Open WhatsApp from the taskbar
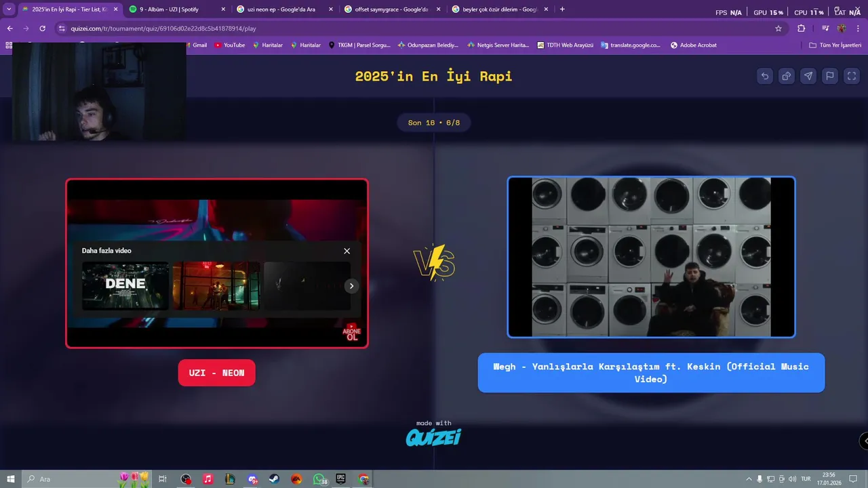Screen dimensions: 868x488 tap(319, 479)
